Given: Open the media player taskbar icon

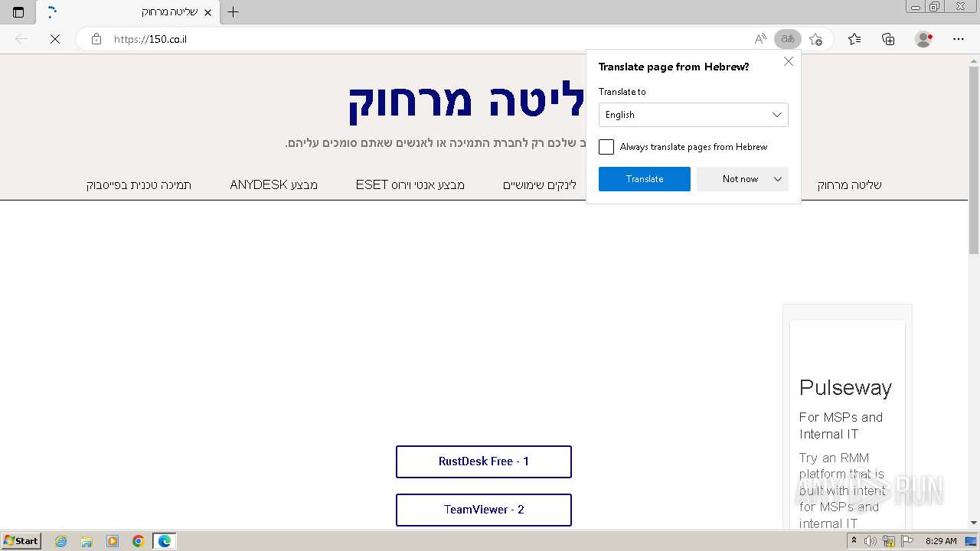Looking at the screenshot, I should click(113, 541).
